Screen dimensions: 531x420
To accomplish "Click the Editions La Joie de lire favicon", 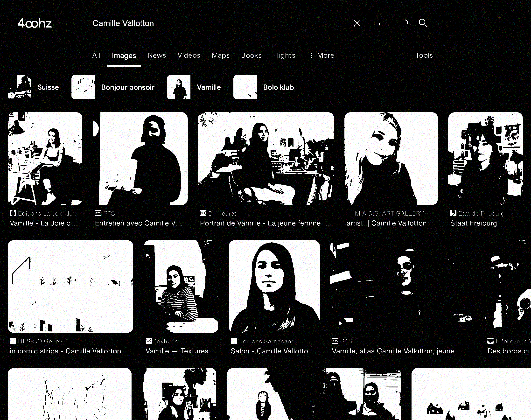I will (13, 213).
